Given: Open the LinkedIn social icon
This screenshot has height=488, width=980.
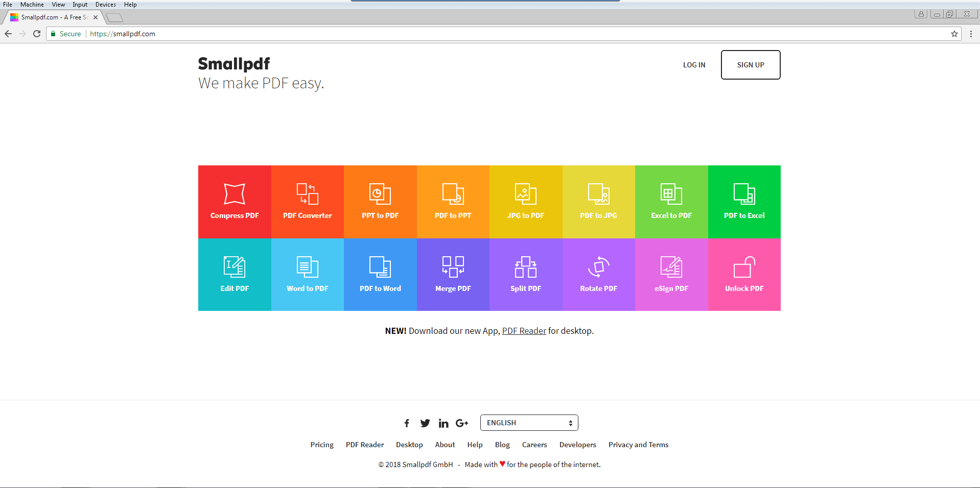Looking at the screenshot, I should (444, 423).
